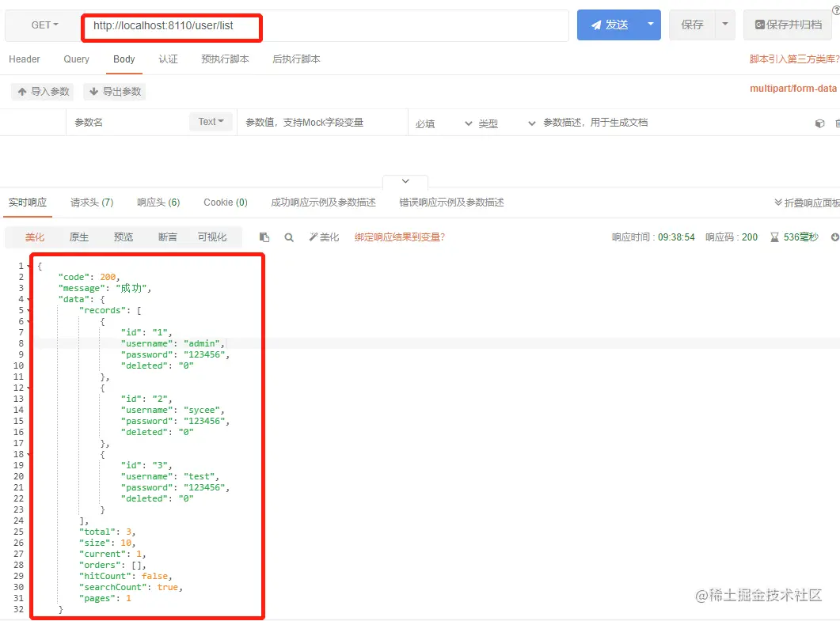The image size is (840, 621).
Task: Click the 脚本引入第三方类库 link
Action: pos(794,59)
